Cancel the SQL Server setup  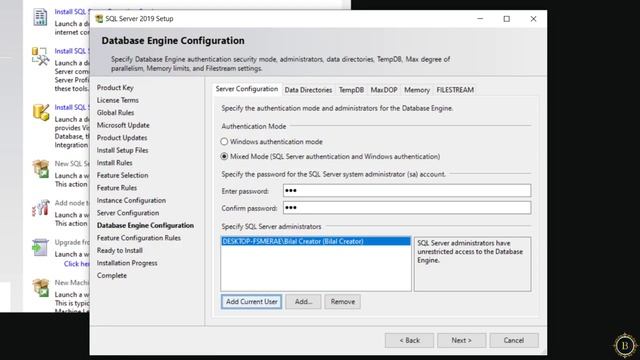click(514, 340)
